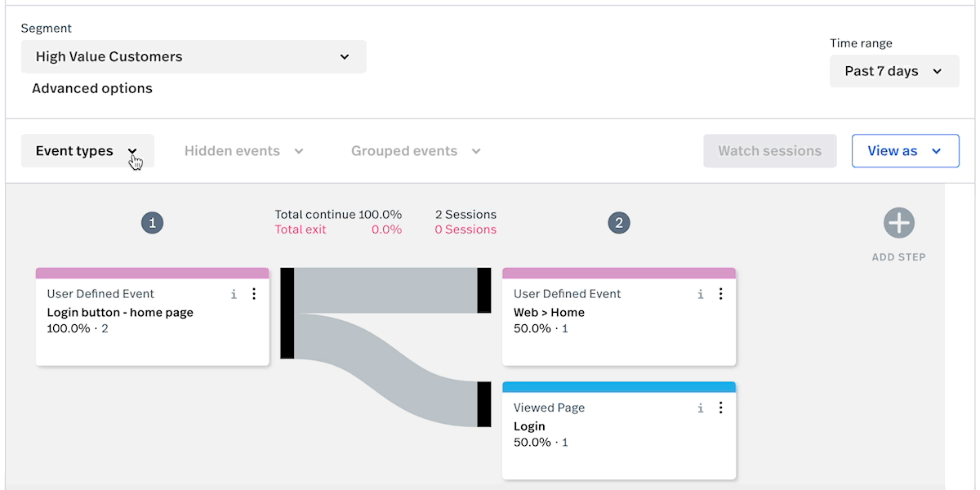Open the View as menu button

tap(905, 151)
